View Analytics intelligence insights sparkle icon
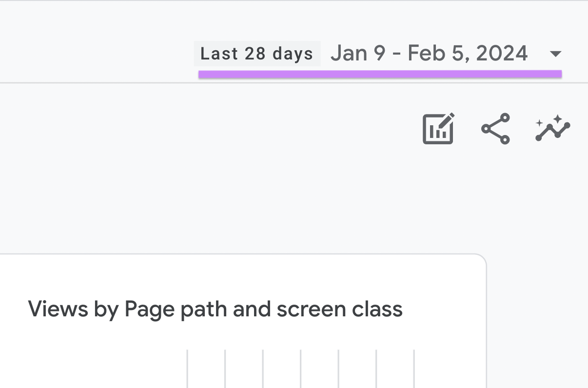 (552, 128)
